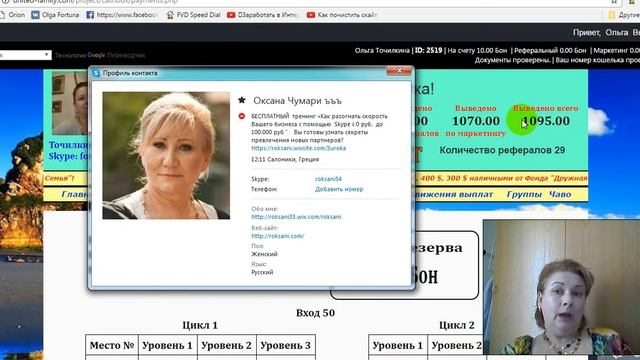Click 'Уровень 3' header in Цикл 1 table

tap(285, 345)
